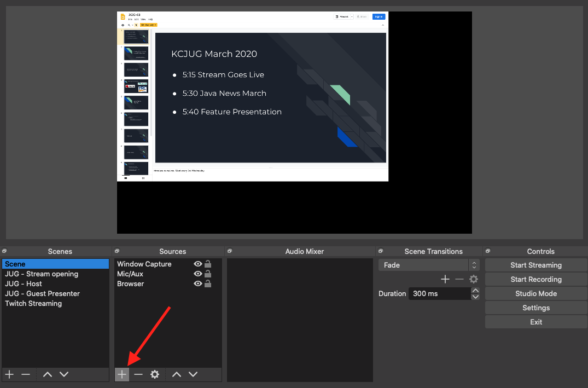Add a transition with the plus icon
588x388 pixels.
(445, 279)
